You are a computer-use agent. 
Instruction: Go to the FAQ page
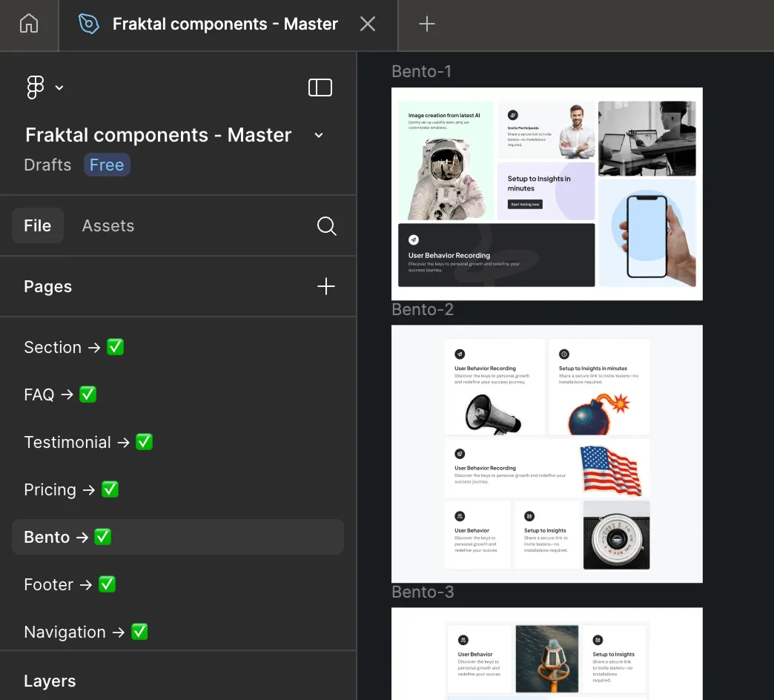[x=60, y=394]
